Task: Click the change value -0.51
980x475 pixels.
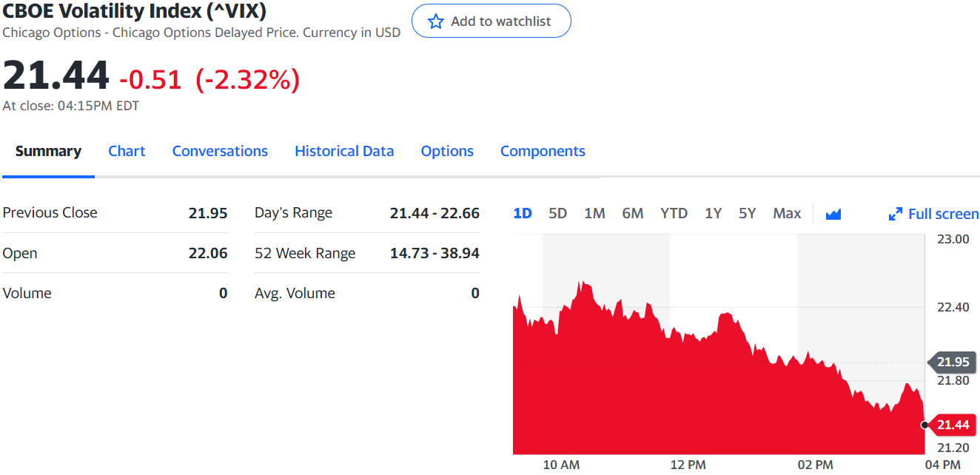Action: pos(150,79)
